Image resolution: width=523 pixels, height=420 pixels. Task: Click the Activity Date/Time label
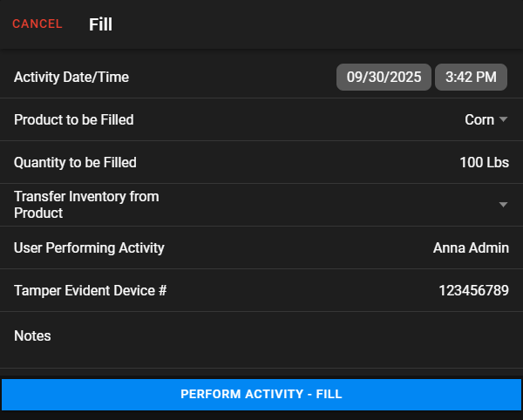click(x=71, y=77)
